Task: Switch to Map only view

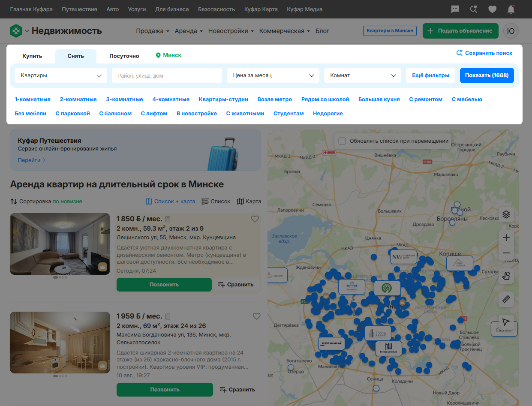Action: 249,201
